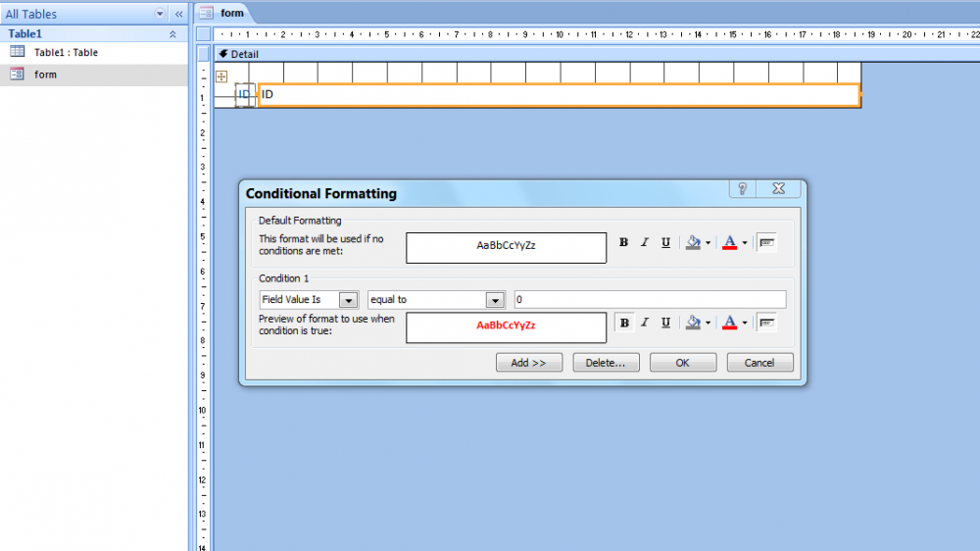
Task: Open the 'equal to' operator dropdown
Action: click(x=495, y=300)
